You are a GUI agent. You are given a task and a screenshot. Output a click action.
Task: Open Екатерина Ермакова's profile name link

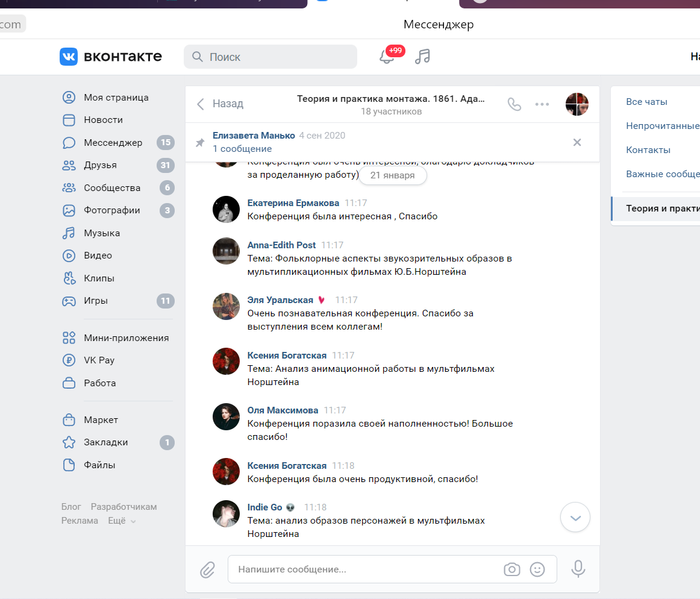coord(293,203)
